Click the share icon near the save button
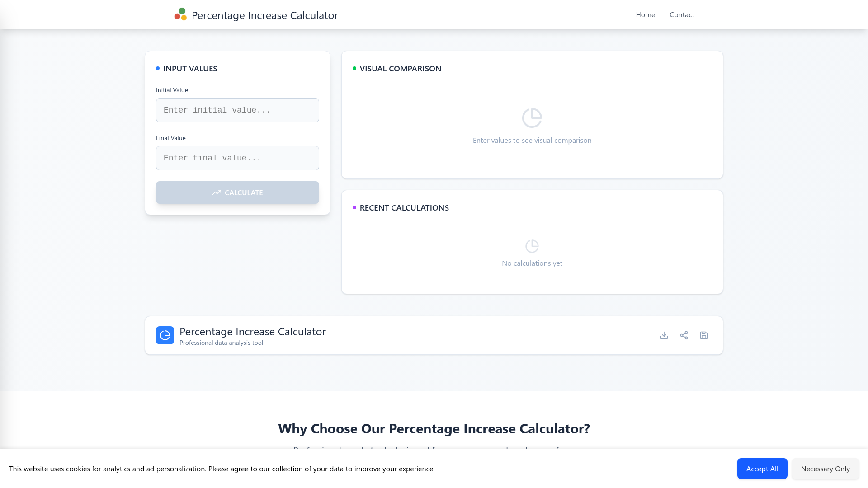The height and width of the screenshot is (488, 868). 684,335
